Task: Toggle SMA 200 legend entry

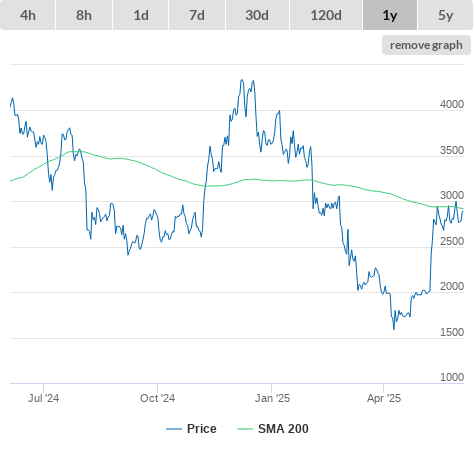Action: click(x=273, y=429)
